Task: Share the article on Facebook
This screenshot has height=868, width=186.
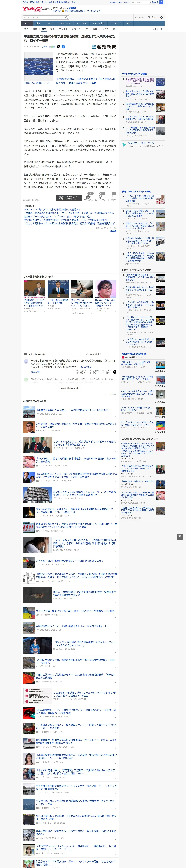Action: point(63,47)
